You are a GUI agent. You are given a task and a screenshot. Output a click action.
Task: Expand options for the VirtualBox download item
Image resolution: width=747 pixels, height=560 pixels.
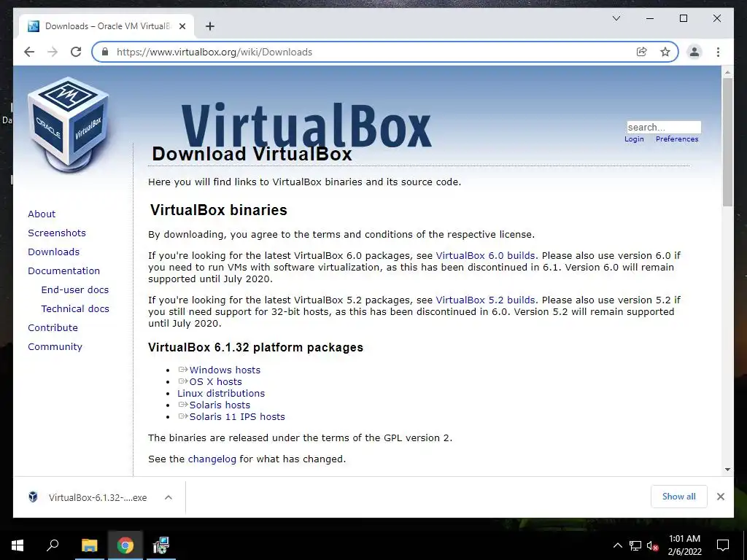[x=169, y=497]
